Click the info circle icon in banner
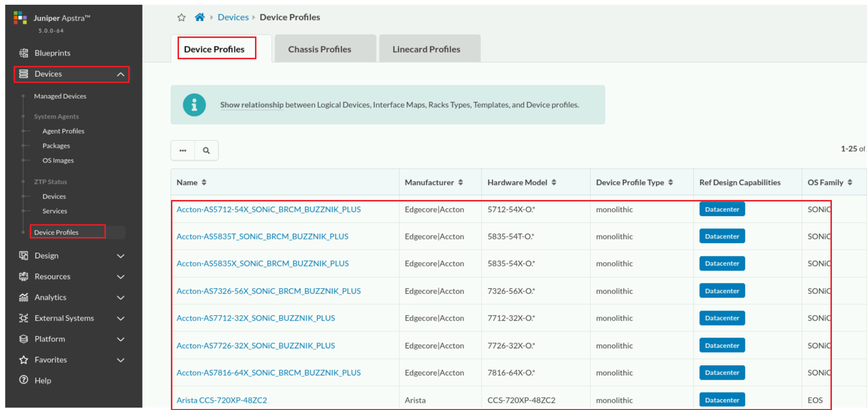Image resolution: width=868 pixels, height=410 pixels. point(194,105)
